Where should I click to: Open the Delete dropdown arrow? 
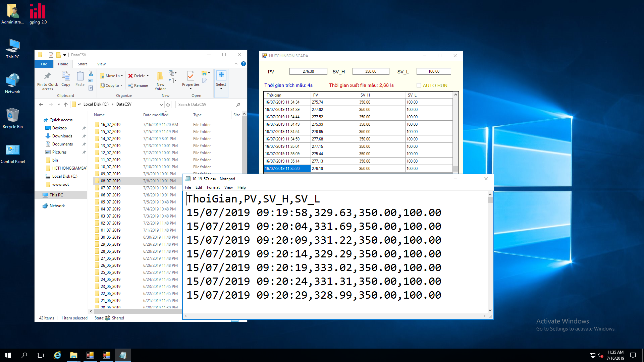(x=148, y=76)
